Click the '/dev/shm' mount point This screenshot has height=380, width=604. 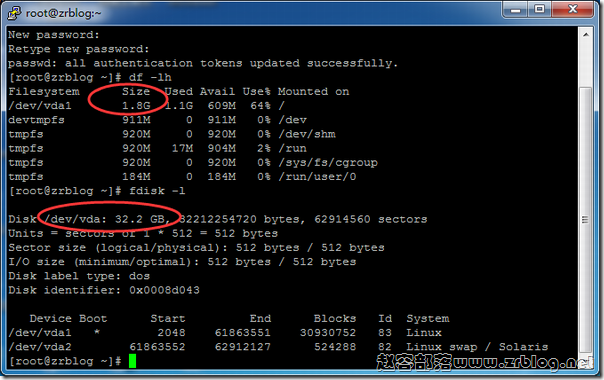(x=307, y=134)
